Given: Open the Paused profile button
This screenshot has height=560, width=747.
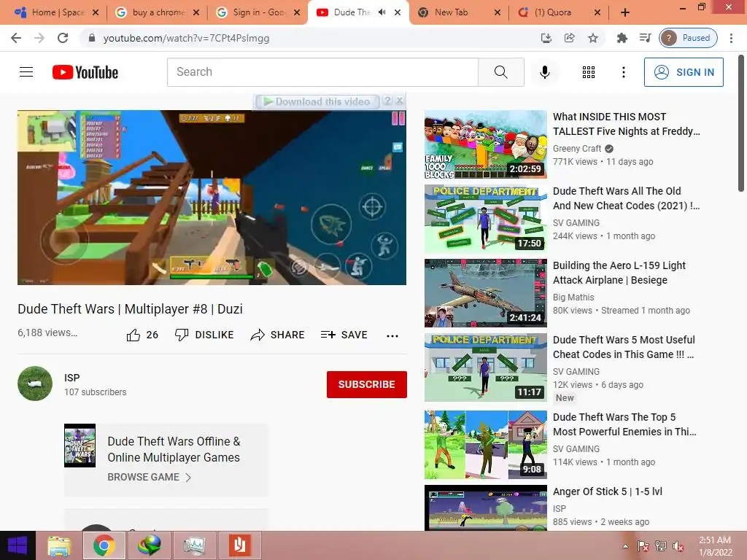Looking at the screenshot, I should point(688,38).
